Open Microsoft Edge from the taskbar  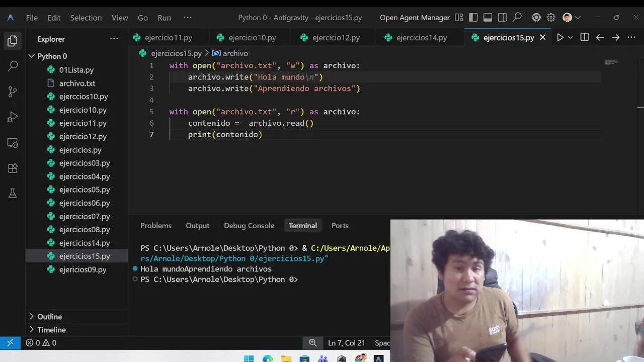267,358
